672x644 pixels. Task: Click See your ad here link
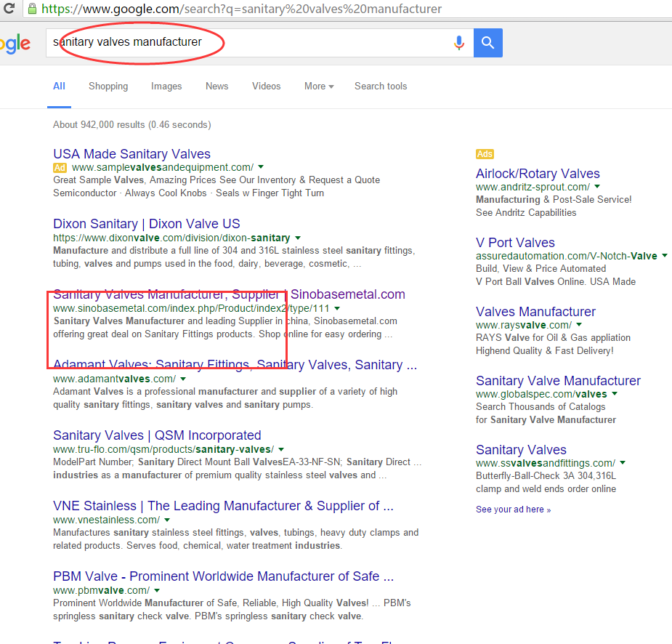click(x=513, y=510)
